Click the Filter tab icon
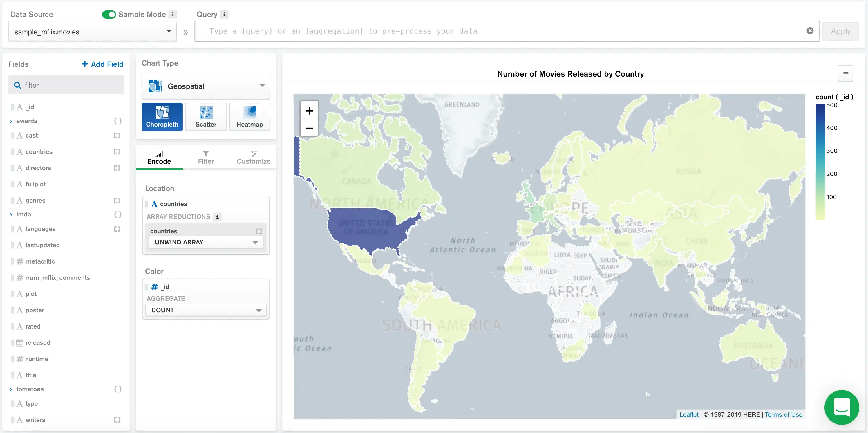Image resolution: width=868 pixels, height=433 pixels. pos(205,157)
